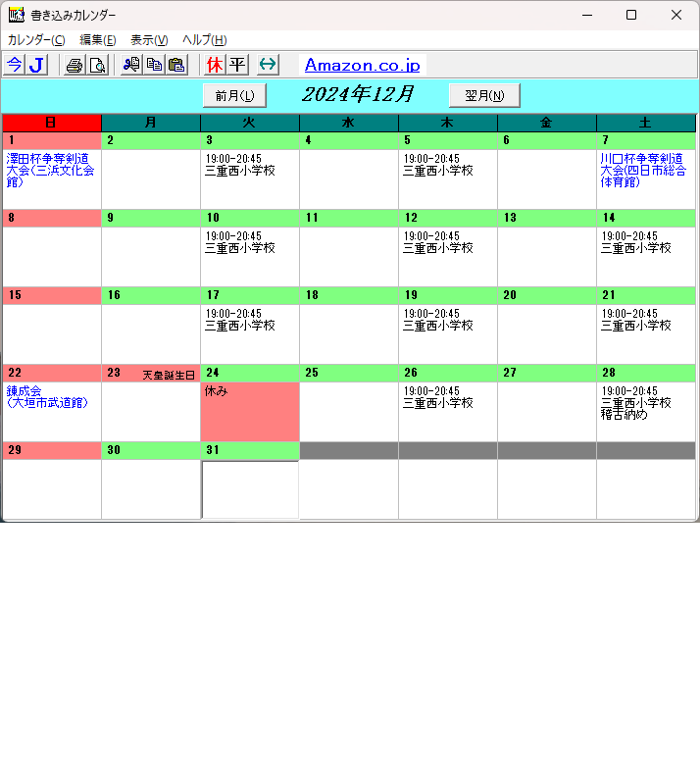This screenshot has width=700, height=762.
Task: Click the copy toolbar icon
Action: coord(154,65)
